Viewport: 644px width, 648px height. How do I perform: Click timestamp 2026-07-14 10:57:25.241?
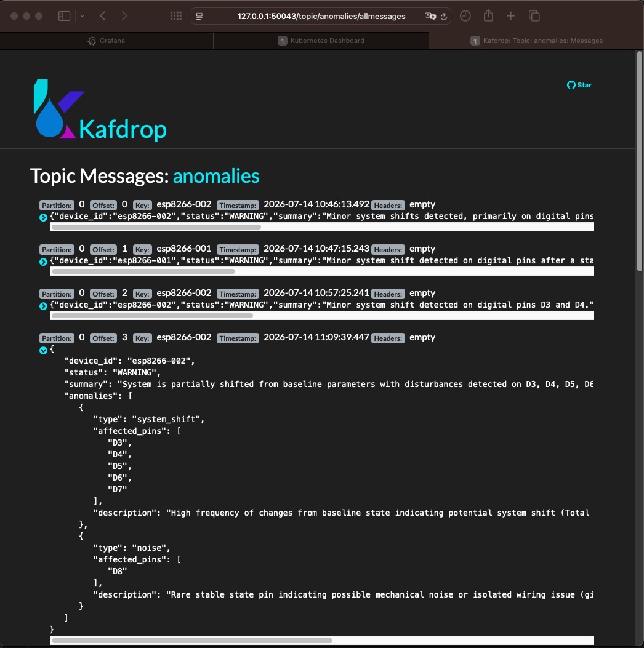pos(316,292)
